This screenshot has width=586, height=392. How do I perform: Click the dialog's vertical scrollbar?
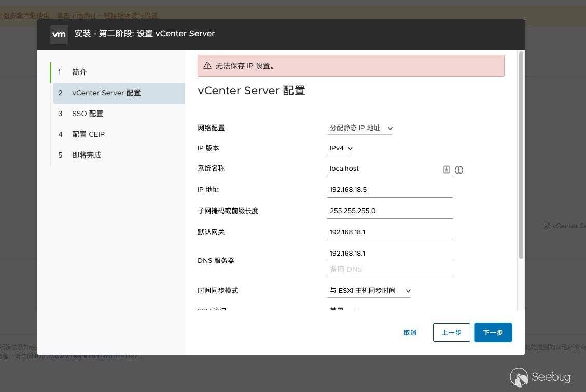pos(521,156)
